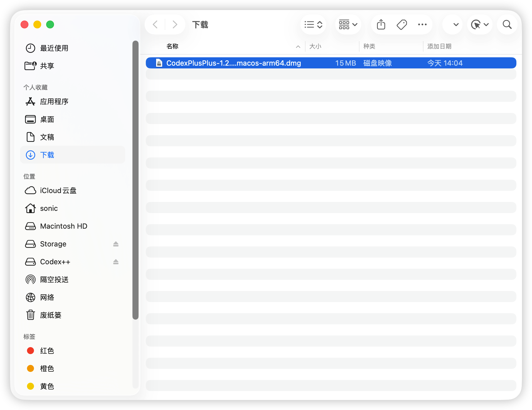This screenshot has height=410, width=532.
Task: Click the desktop icon beside 桌面
Action: coord(30,119)
